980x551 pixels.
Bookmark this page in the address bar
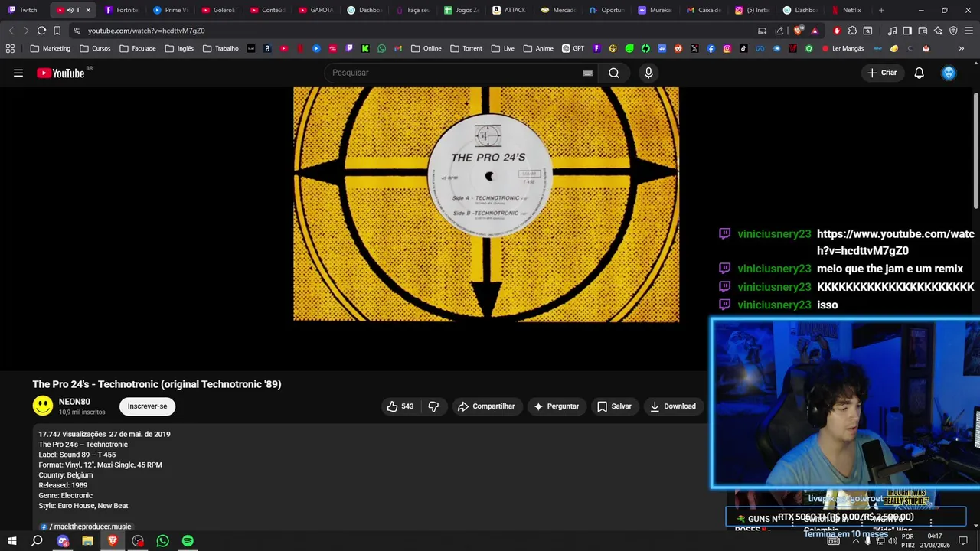tap(57, 31)
